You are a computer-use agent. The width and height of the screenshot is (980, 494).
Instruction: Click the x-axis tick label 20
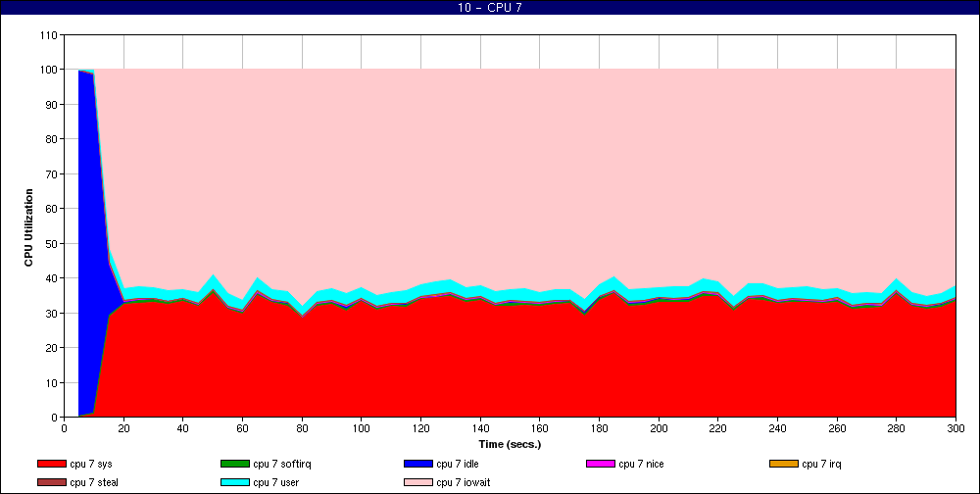[x=123, y=428]
